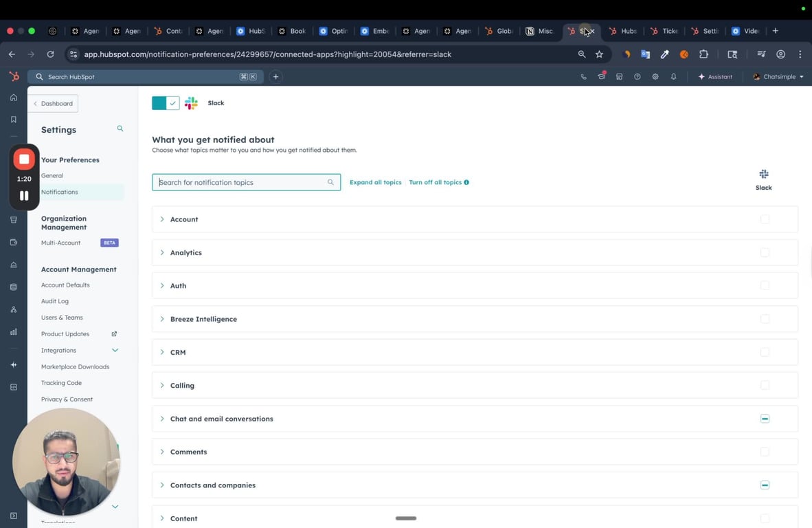The image size is (812, 528).
Task: Stop the screen recording via the red button
Action: 24,159
